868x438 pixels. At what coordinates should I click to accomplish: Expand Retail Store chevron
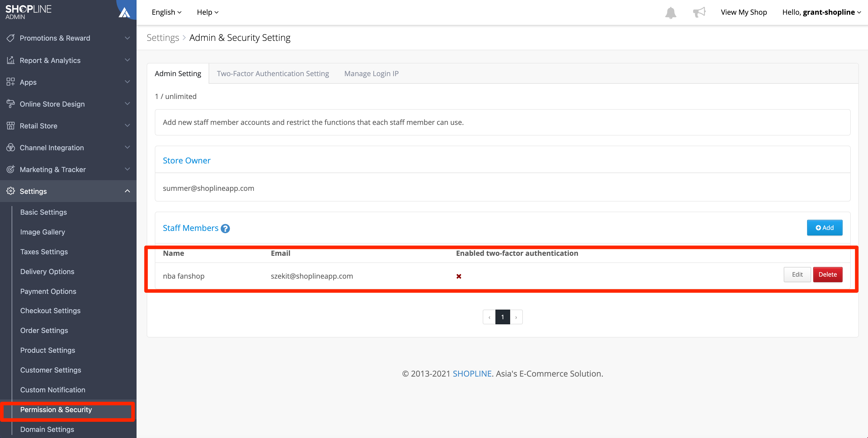click(127, 125)
